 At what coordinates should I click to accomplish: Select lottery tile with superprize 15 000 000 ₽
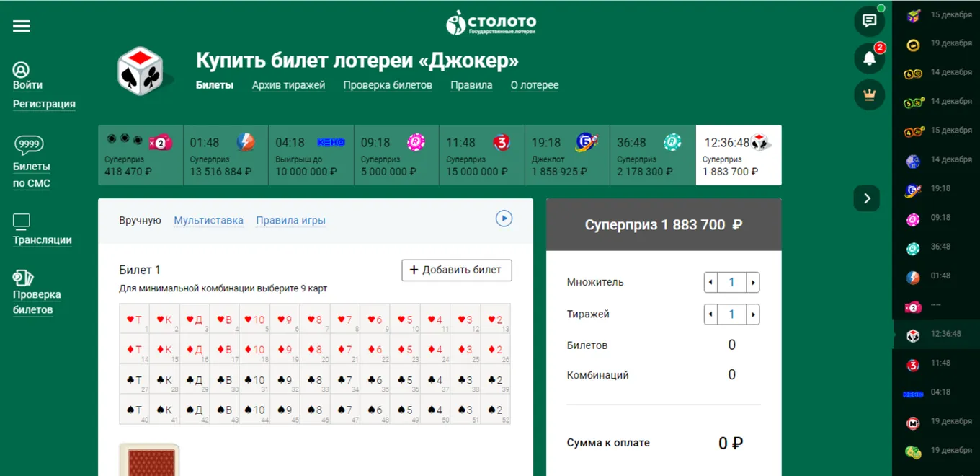coord(481,155)
